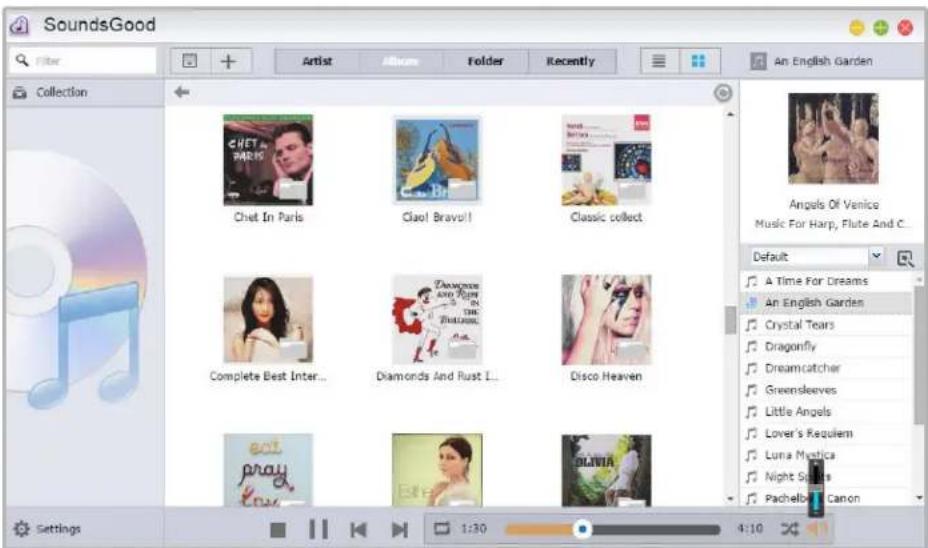Switch to the Recently tab
Screen dimensions: 928x548
[571, 61]
